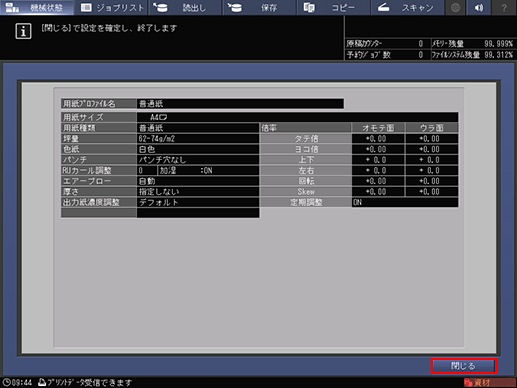Screen dimensions: 517x388
Task: Click the 加湿 ON setting
Action: point(208,170)
